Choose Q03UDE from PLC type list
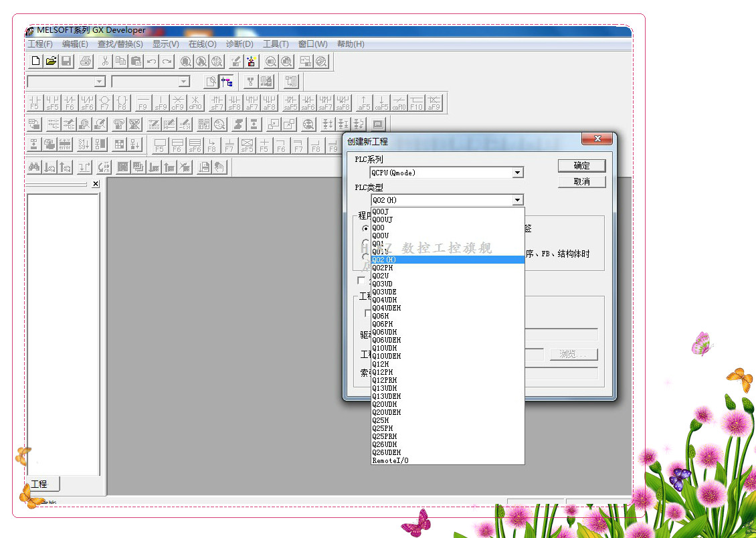Viewport: 756px width, 538px height. (x=448, y=292)
